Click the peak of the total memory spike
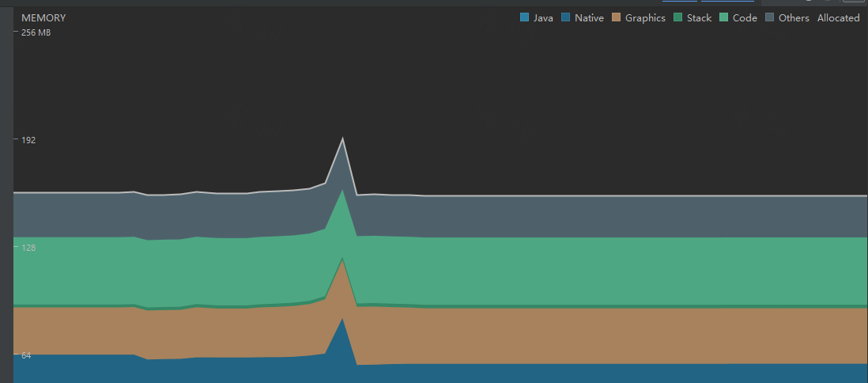This screenshot has height=383, width=868. [x=342, y=138]
